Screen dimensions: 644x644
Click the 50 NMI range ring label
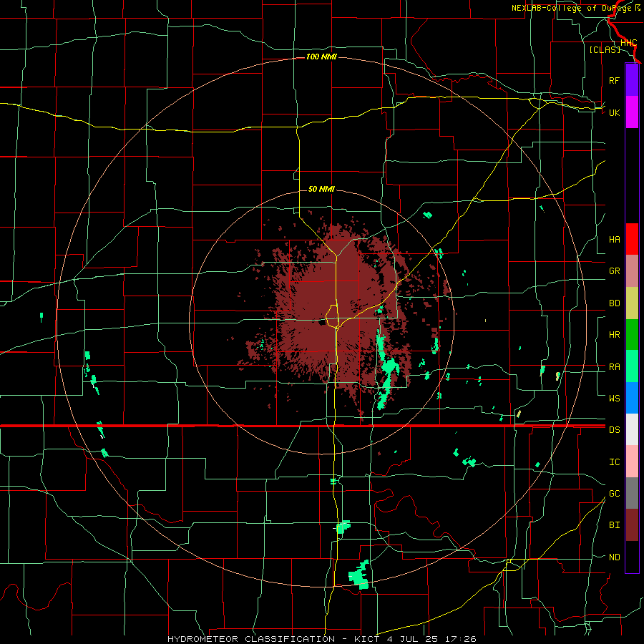point(321,189)
